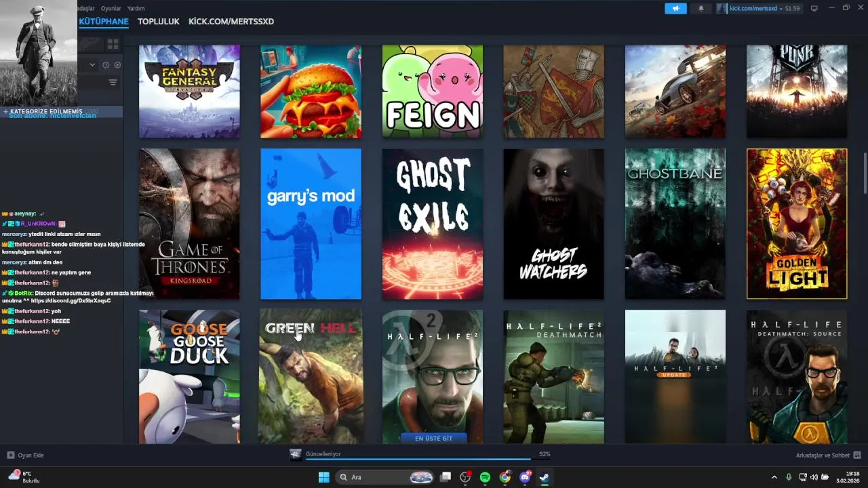
Task: Expand the library type dropdown chevron
Action: (x=92, y=65)
